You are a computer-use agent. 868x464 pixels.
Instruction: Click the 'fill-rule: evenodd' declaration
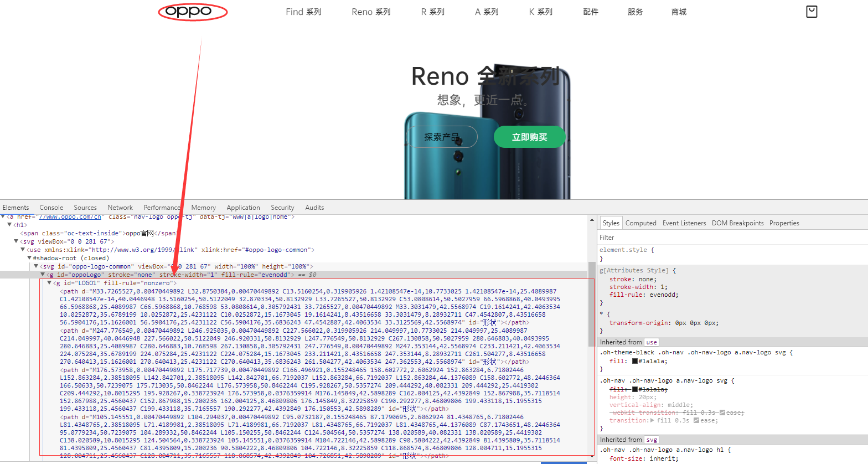(644, 295)
